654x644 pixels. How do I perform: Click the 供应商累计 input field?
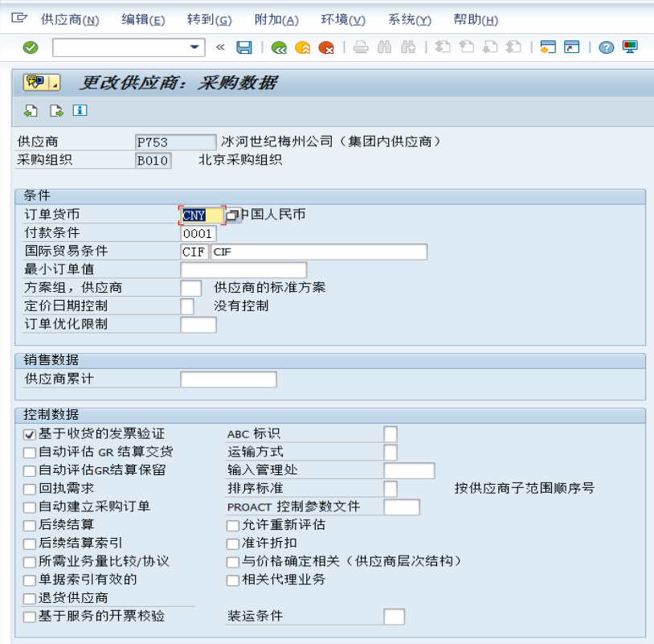tap(228, 379)
